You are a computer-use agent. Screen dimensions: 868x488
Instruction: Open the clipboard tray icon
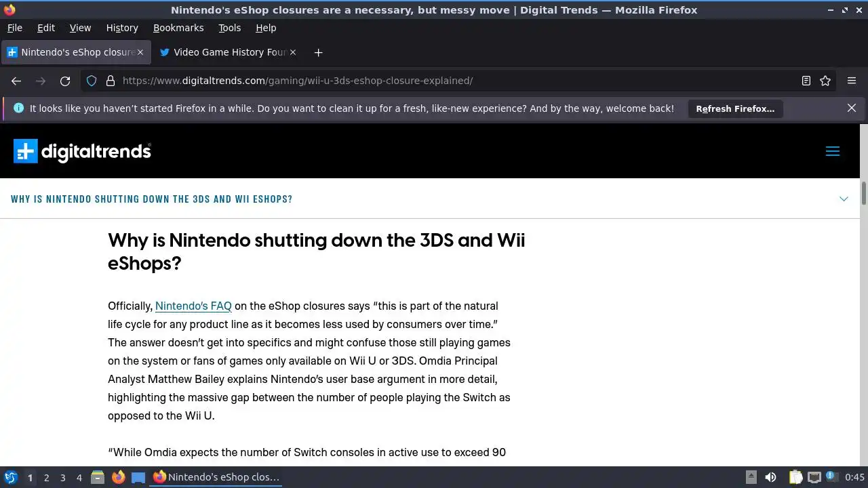[x=795, y=477]
